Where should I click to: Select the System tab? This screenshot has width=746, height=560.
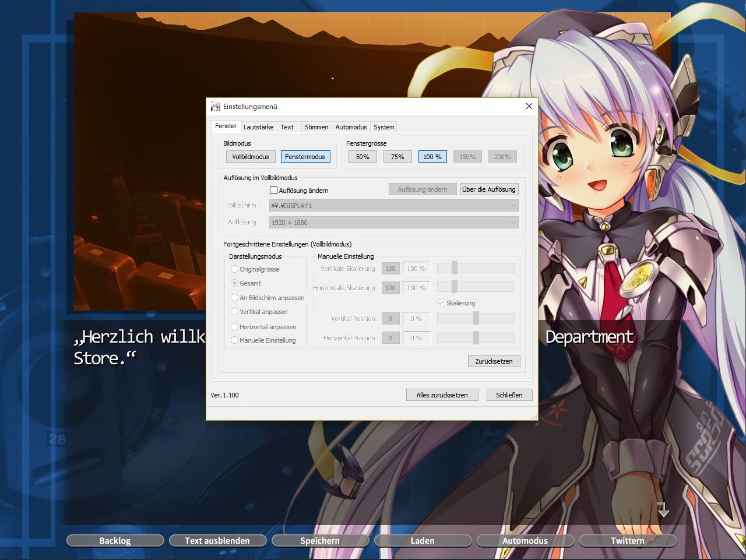(384, 127)
